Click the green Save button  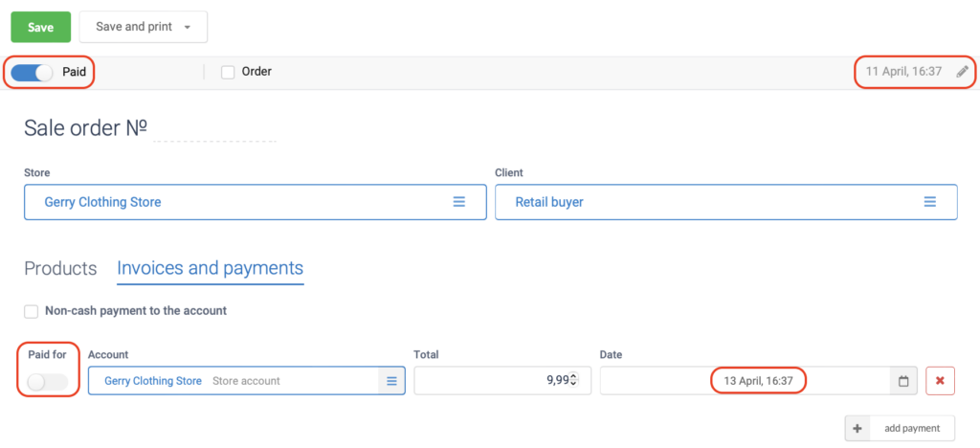(x=40, y=28)
